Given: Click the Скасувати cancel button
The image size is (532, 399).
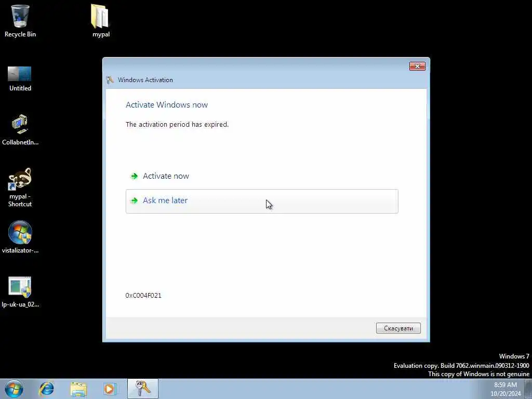Looking at the screenshot, I should [x=398, y=328].
